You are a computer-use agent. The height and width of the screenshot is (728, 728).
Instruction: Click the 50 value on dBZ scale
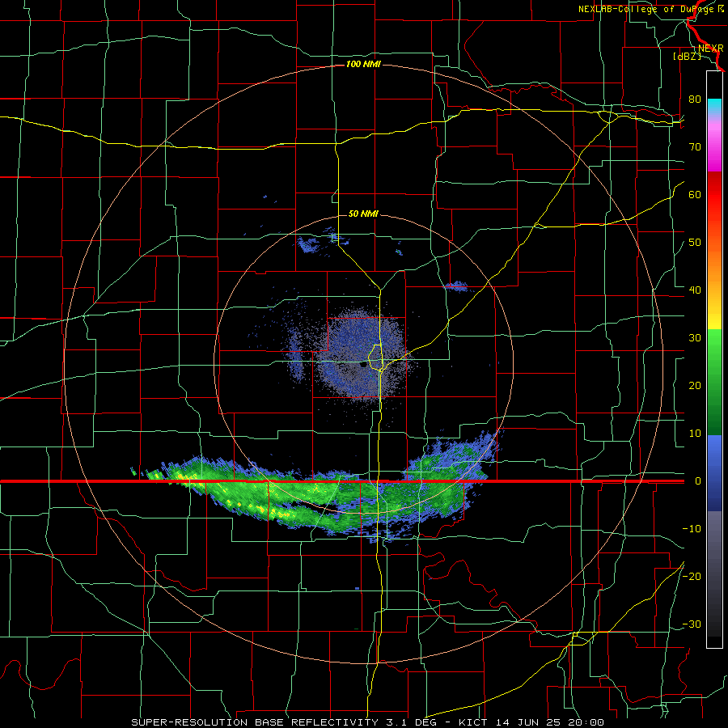(x=695, y=243)
